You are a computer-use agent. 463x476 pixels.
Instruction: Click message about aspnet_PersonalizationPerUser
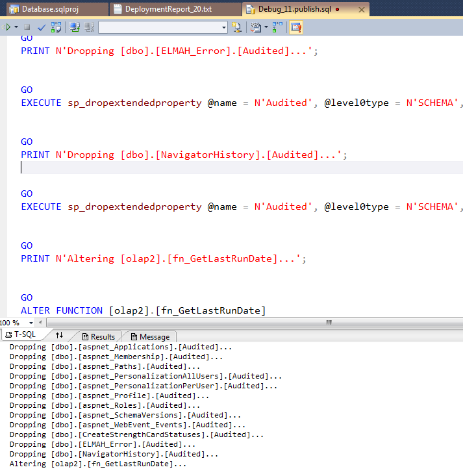[144, 386]
